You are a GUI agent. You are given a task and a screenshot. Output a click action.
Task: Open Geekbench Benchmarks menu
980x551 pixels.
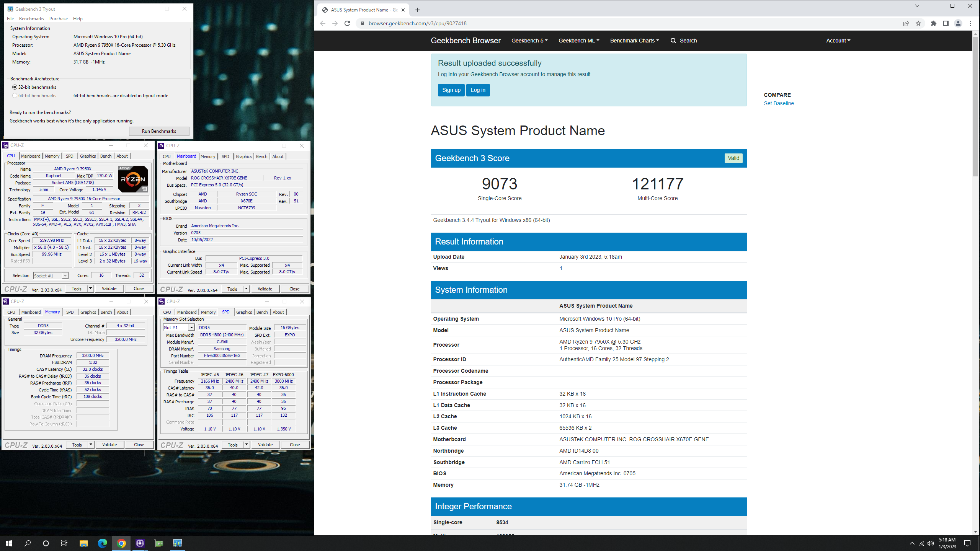[31, 19]
